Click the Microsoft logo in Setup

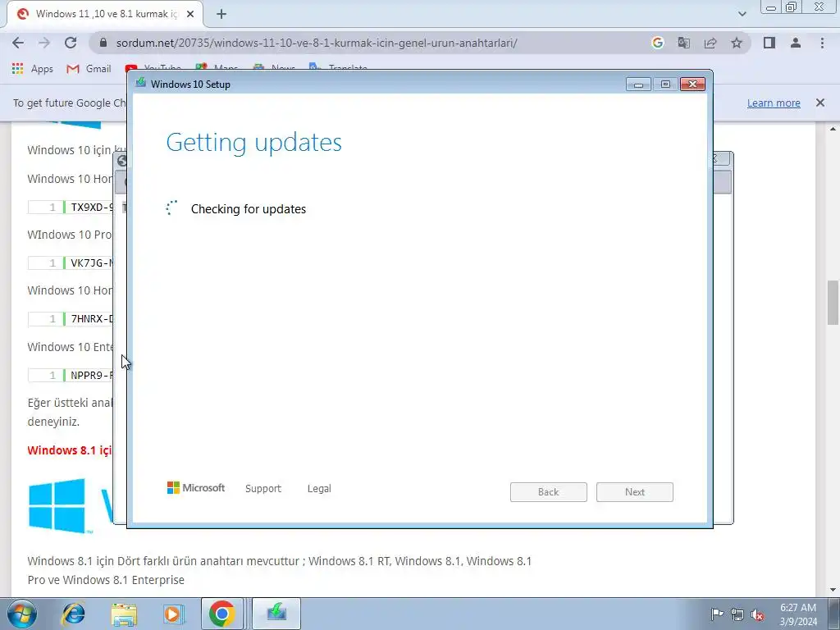click(x=196, y=487)
